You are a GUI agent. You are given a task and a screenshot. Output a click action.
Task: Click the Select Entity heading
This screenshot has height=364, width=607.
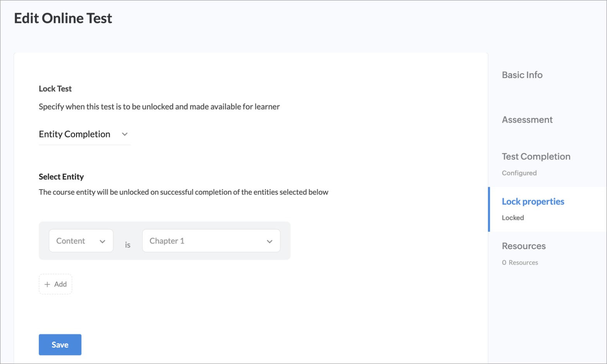61,177
